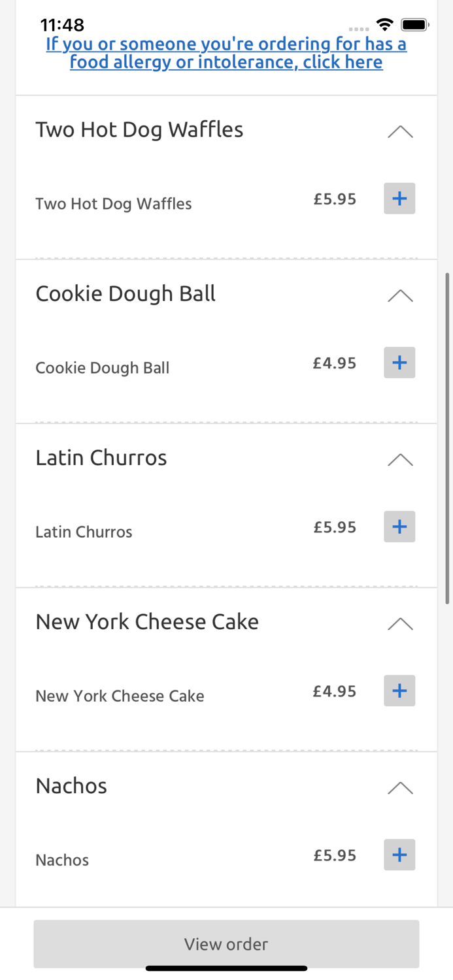Collapse the Nachos section
The width and height of the screenshot is (453, 980).
point(399,788)
